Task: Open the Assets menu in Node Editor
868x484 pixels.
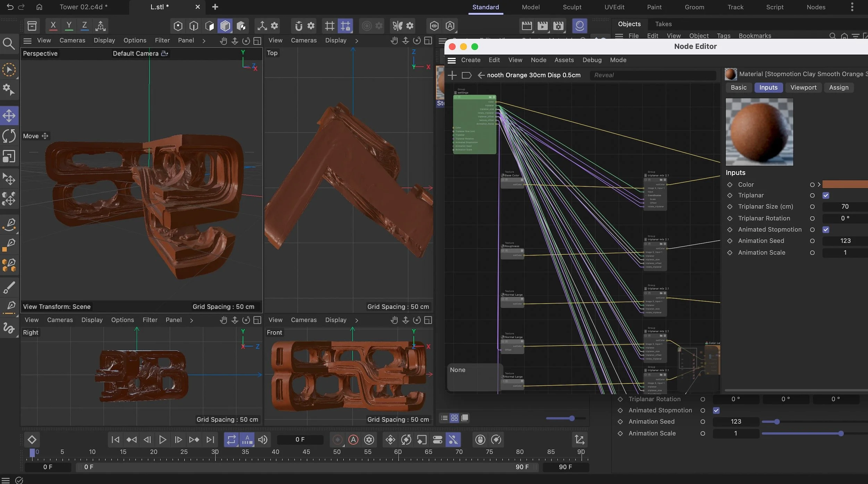Action: click(564, 60)
